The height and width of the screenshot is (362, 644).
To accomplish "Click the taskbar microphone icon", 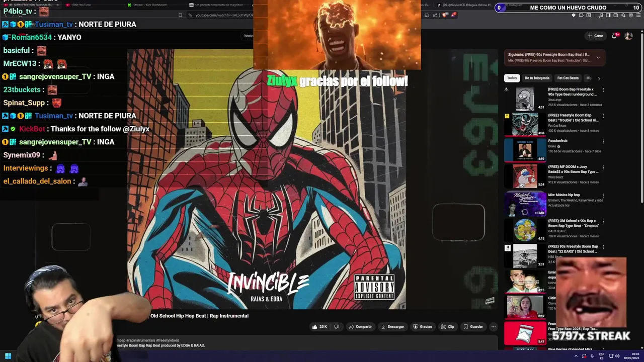I will click(592, 356).
